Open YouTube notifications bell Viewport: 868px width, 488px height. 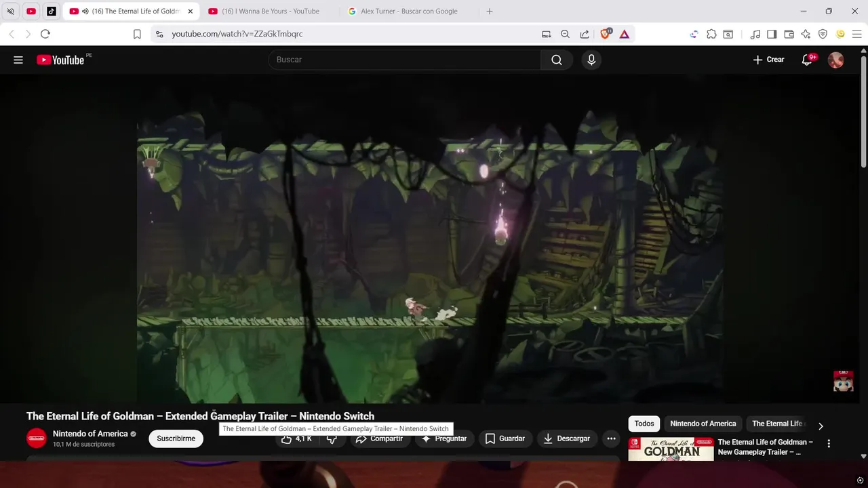point(807,60)
